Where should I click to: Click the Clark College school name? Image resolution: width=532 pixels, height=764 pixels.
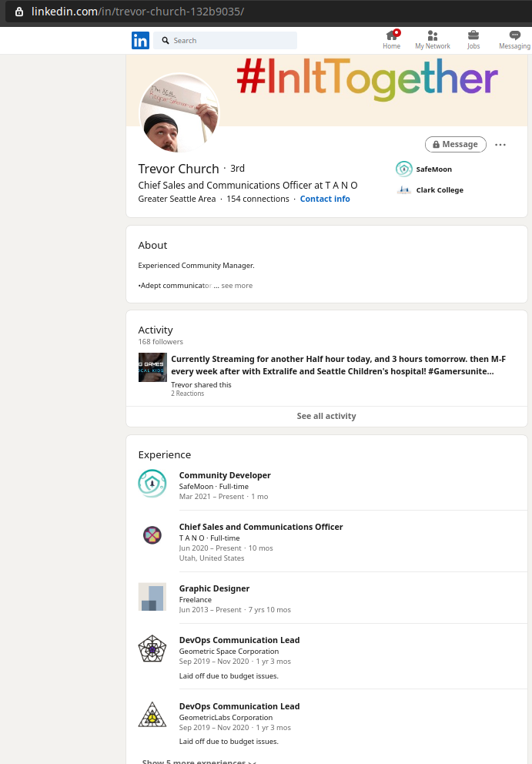coord(440,190)
